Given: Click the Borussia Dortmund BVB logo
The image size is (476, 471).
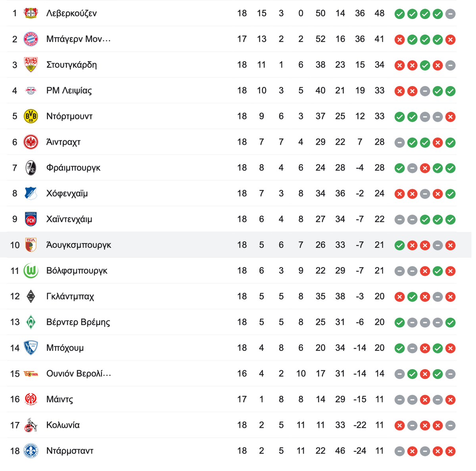Looking at the screenshot, I should coord(31,116).
